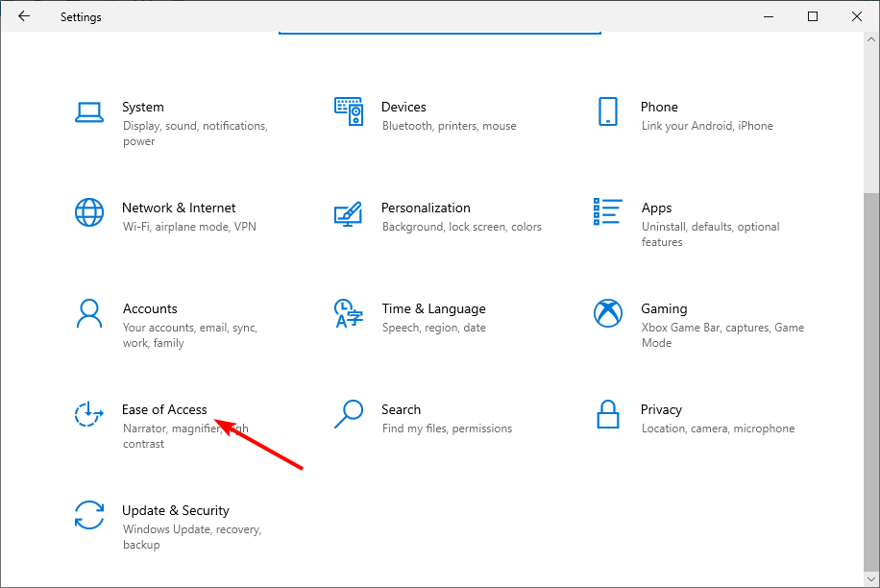Click the "Ease of Access" title text
Screen dimensions: 880x588
(x=164, y=409)
